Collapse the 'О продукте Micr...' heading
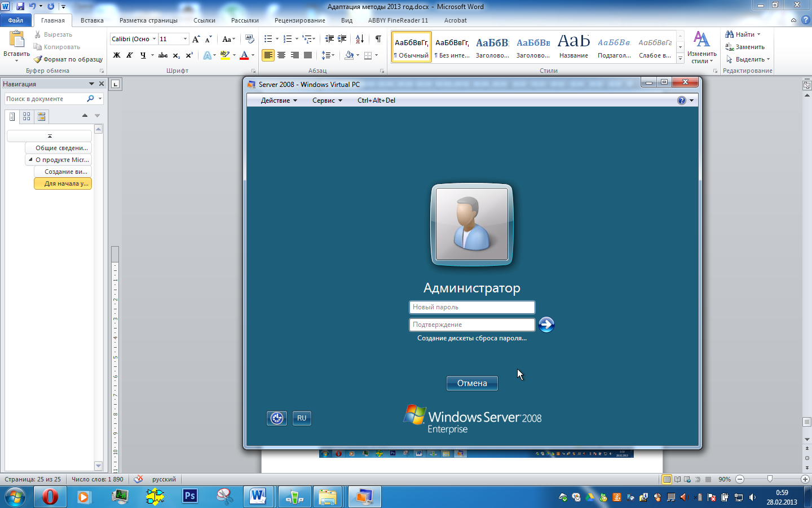The width and height of the screenshot is (812, 508). 30,160
